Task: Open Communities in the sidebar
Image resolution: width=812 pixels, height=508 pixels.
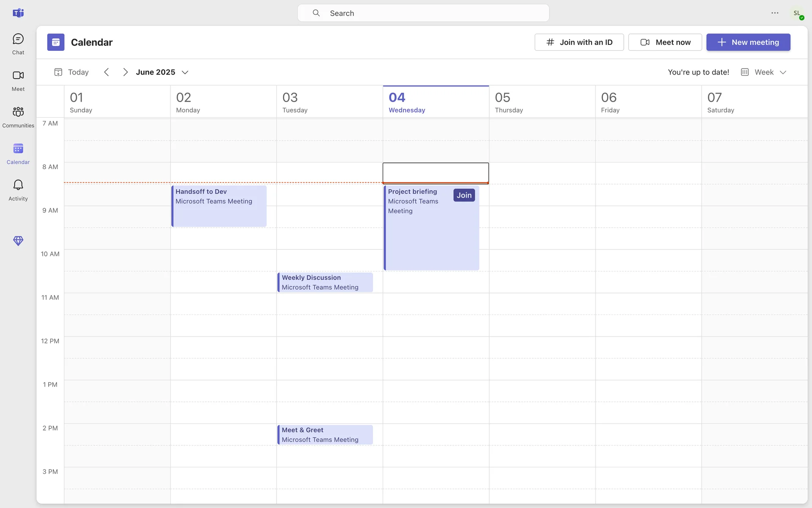Action: [18, 117]
